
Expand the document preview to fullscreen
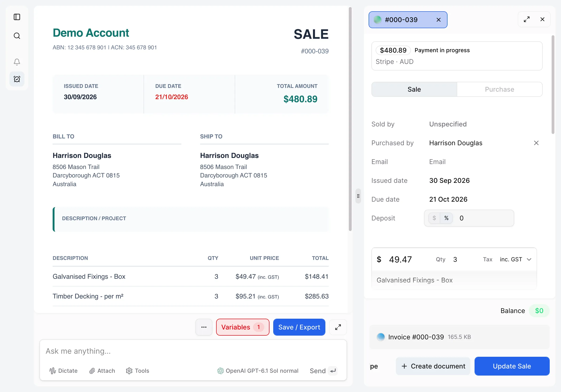point(338,327)
